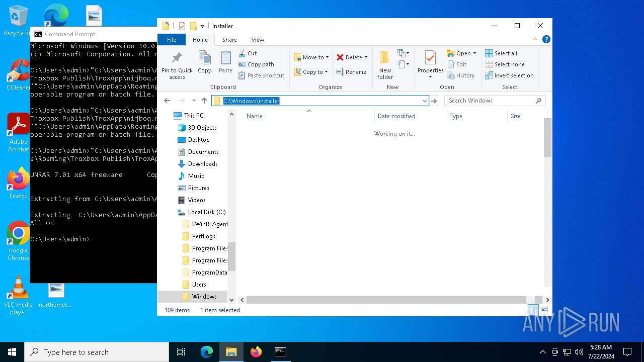Click Select none

(x=505, y=64)
